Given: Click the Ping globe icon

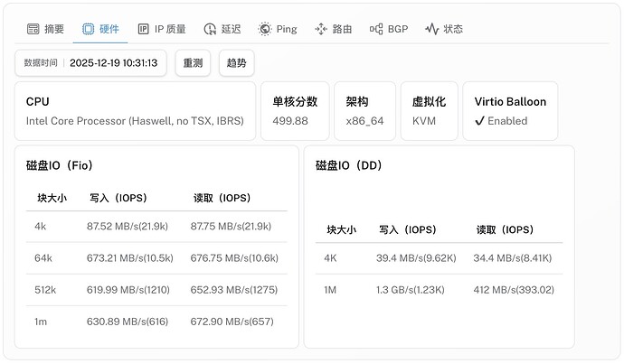Looking at the screenshot, I should (x=265, y=29).
